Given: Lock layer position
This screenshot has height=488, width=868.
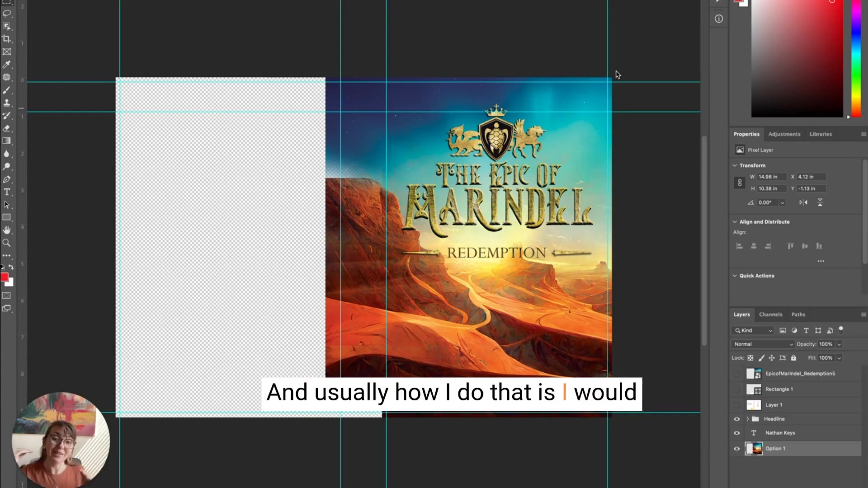Looking at the screenshot, I should (772, 358).
